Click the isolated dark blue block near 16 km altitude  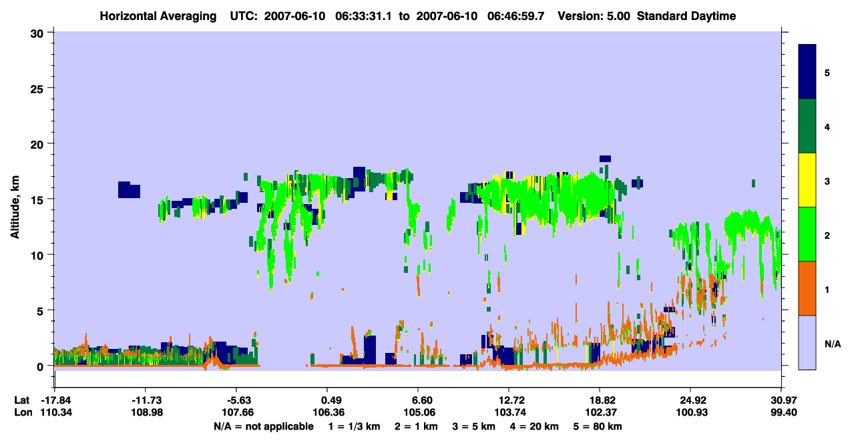point(129,190)
